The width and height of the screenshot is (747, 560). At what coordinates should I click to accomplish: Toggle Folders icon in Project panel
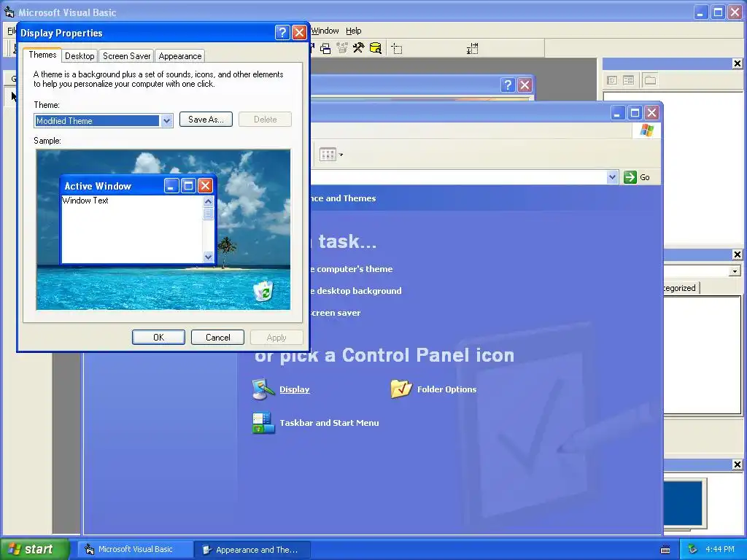(x=650, y=80)
